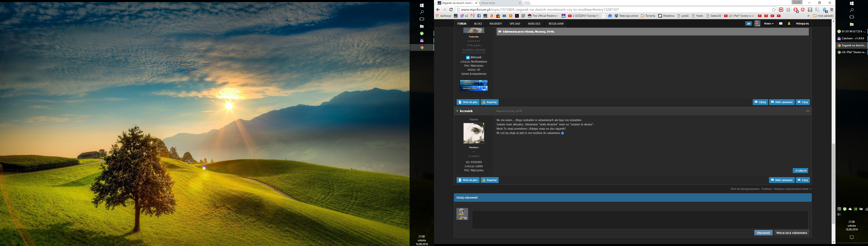Open the Adblock stop-hand extension icon
868x246 pixels.
coord(796,10)
